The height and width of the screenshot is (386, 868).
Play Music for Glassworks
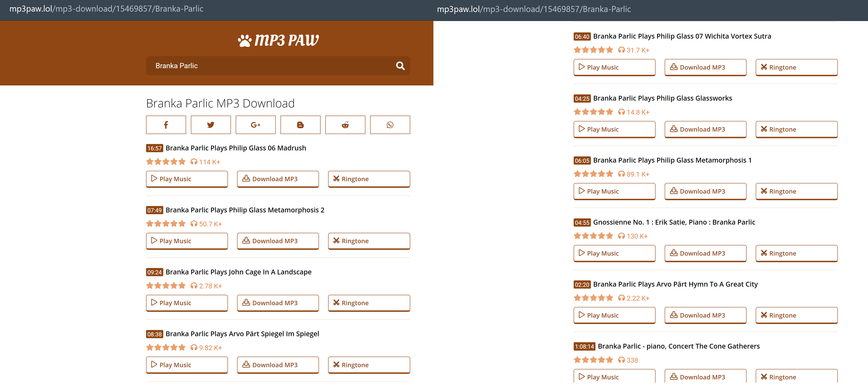coord(614,129)
